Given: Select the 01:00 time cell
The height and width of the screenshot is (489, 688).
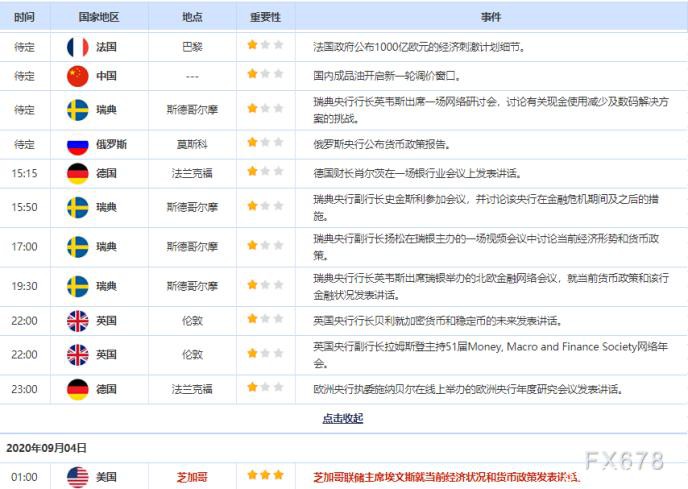Looking at the screenshot, I should (x=24, y=477).
